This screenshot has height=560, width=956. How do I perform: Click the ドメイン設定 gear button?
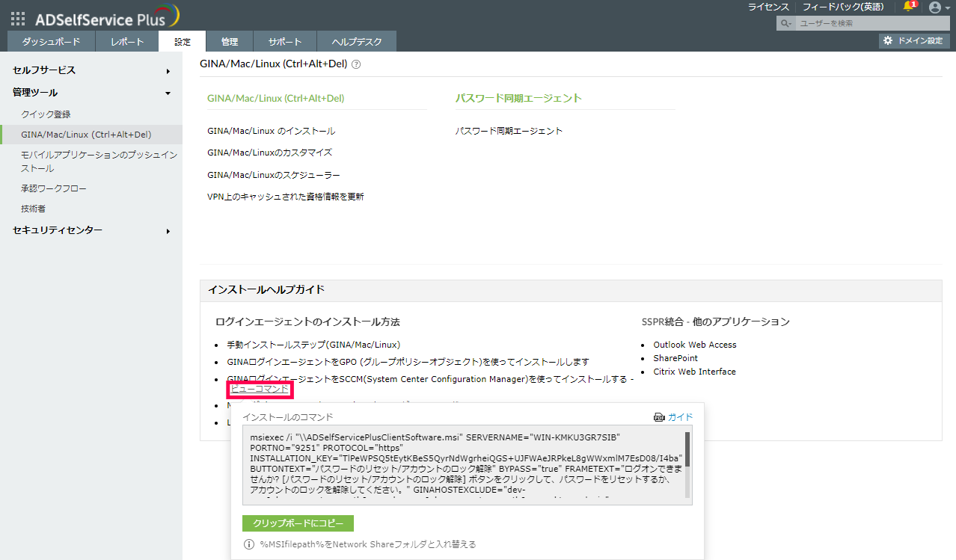(914, 41)
